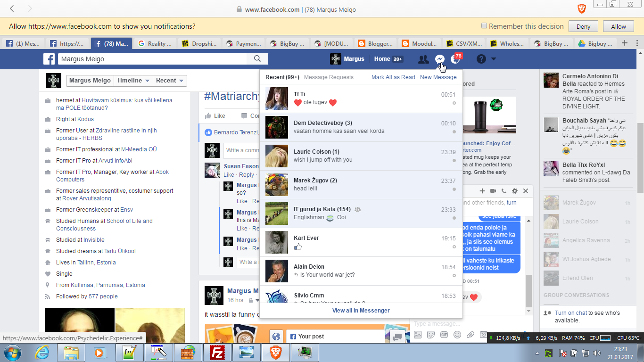This screenshot has width=644, height=362.
Task: Switch to the Dropshi browser tab
Action: [x=199, y=43]
